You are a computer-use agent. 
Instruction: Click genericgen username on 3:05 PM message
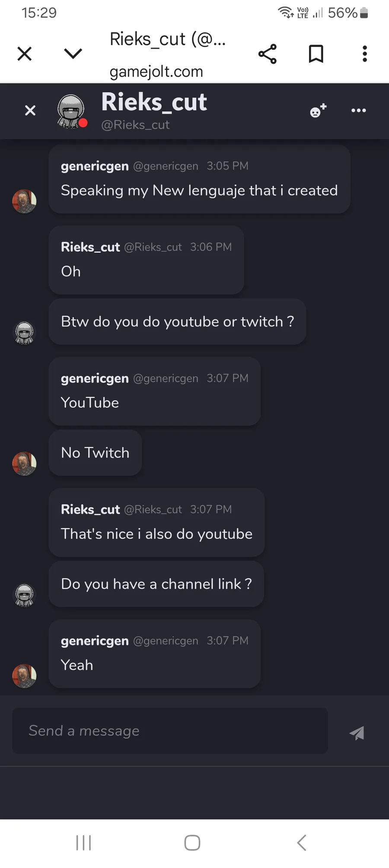[x=95, y=166]
